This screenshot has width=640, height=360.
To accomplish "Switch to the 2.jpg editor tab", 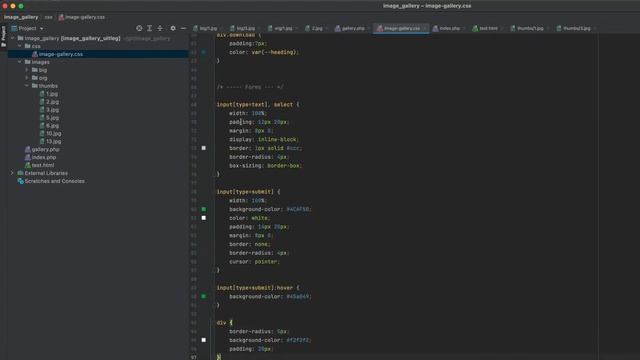I will (x=317, y=29).
